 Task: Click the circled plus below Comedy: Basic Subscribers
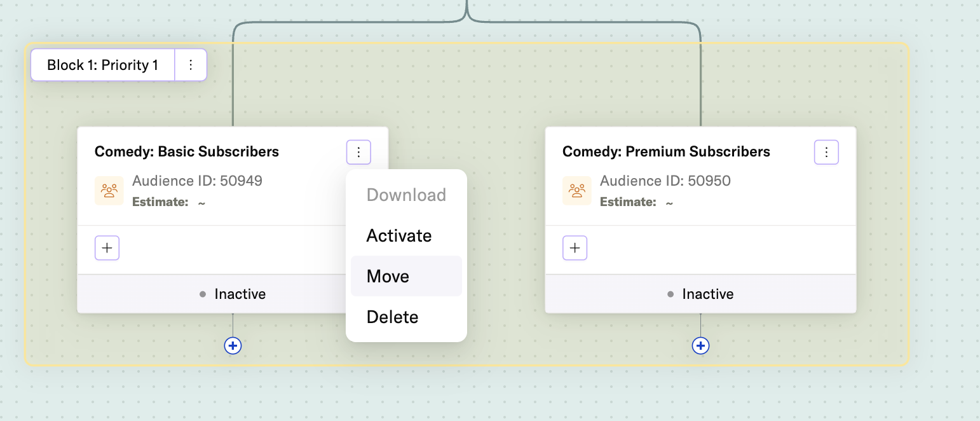[x=233, y=345]
